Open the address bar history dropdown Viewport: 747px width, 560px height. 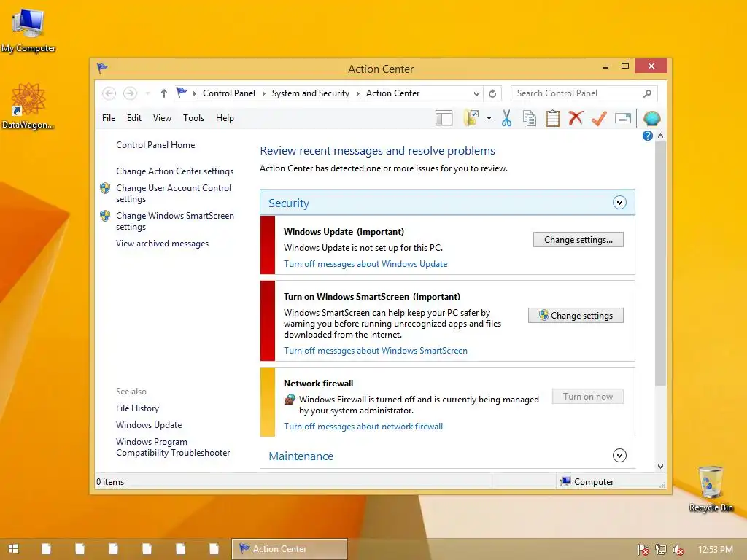[x=476, y=94]
